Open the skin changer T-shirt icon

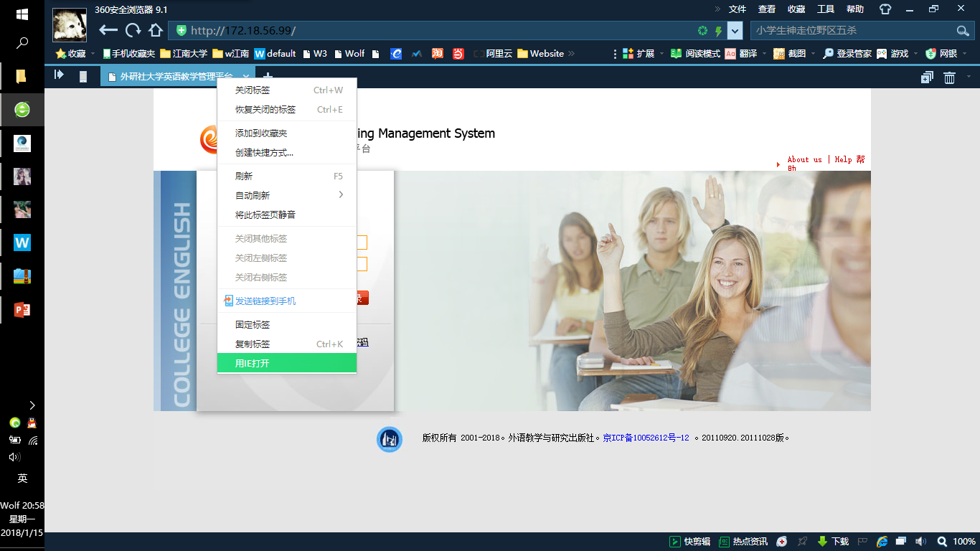tap(885, 9)
